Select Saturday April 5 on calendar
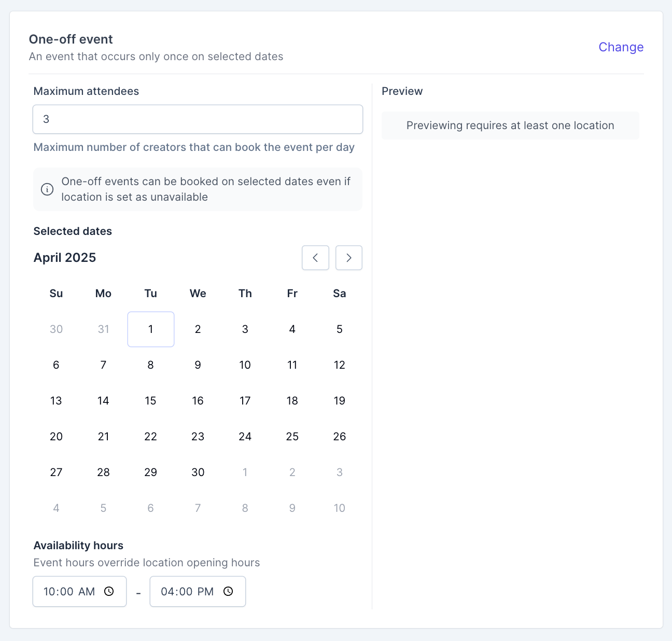Viewport: 672px width, 641px height. [x=340, y=329]
